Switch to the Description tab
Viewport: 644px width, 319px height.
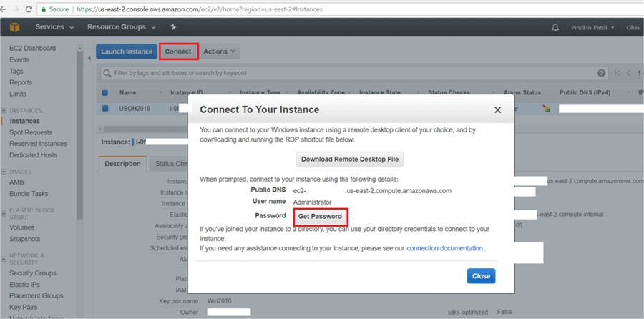click(x=122, y=164)
